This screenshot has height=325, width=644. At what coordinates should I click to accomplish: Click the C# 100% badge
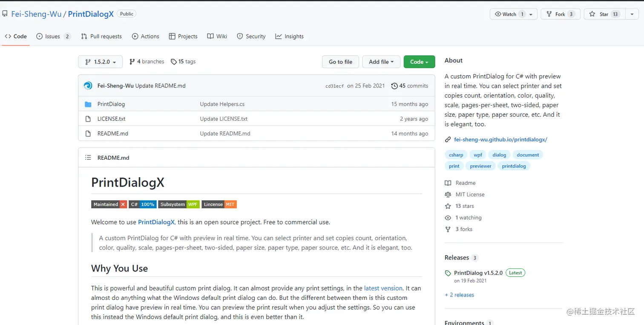click(x=142, y=204)
